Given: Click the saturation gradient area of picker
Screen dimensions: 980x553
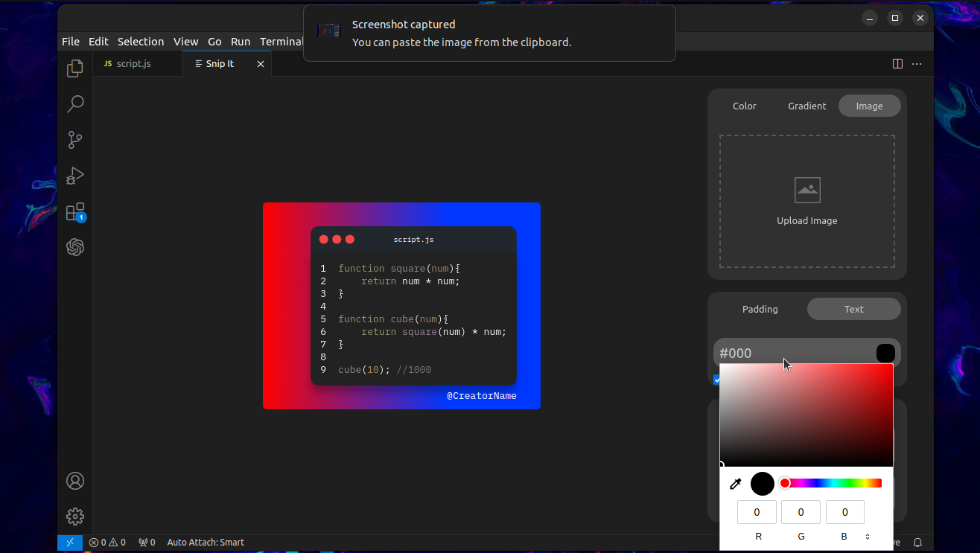Looking at the screenshot, I should pos(806,415).
